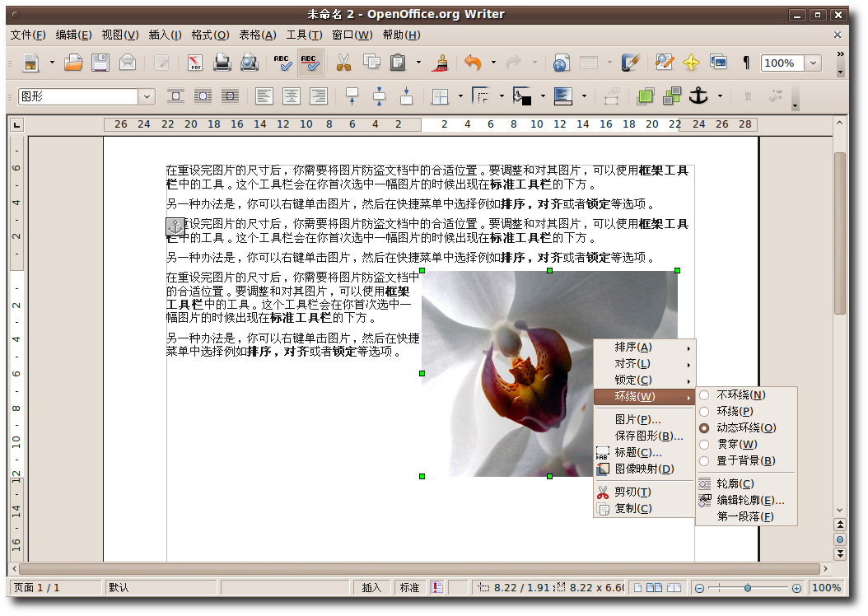Open 表格(A) menu
868x616 pixels.
pyautogui.click(x=258, y=35)
